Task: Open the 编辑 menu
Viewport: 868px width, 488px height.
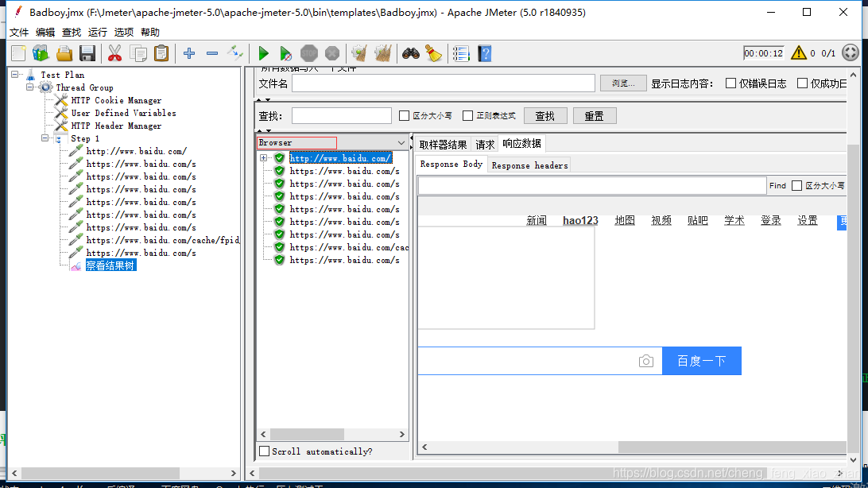Action: click(45, 32)
